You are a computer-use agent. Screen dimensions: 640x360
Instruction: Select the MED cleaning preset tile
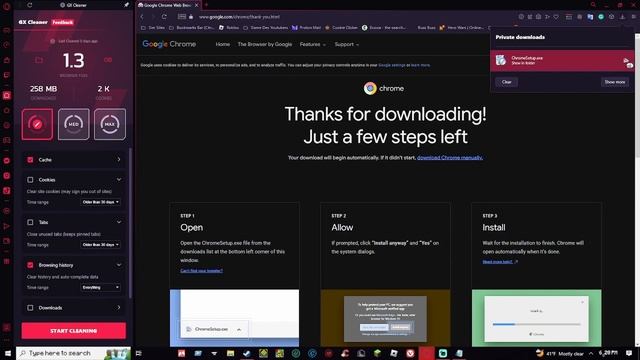click(73, 124)
